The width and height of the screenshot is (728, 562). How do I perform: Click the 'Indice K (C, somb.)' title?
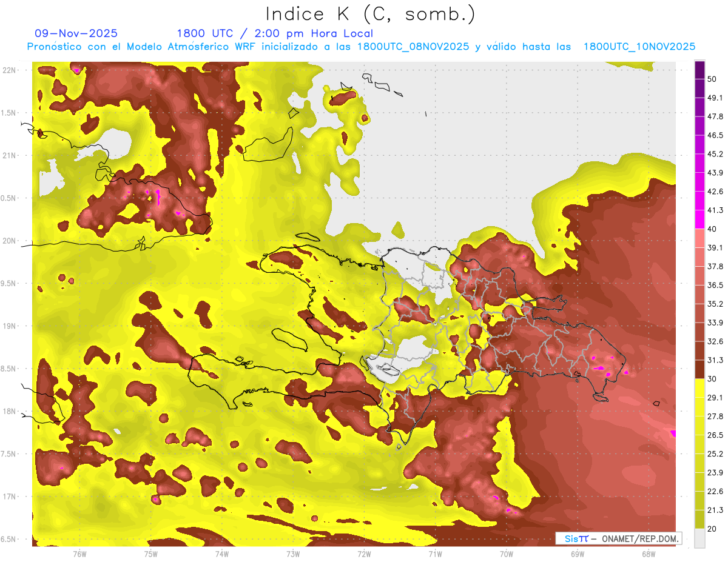point(371,14)
